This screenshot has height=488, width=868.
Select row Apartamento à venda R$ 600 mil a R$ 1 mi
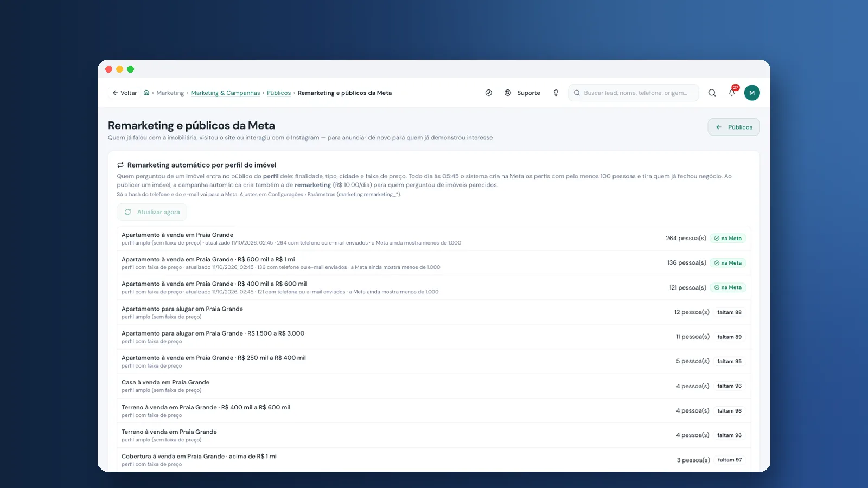tap(433, 263)
